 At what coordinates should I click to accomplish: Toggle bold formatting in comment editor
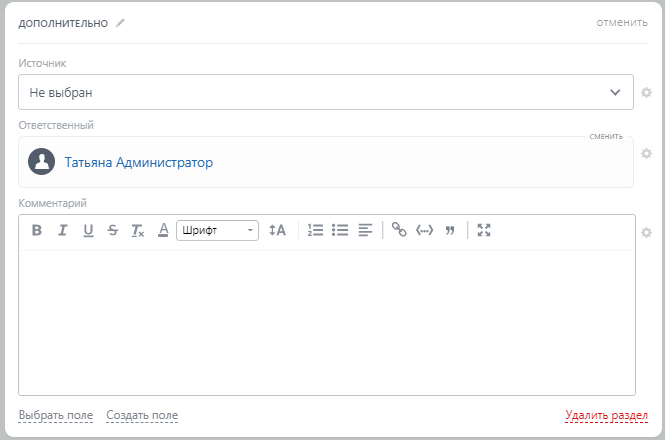(x=37, y=230)
